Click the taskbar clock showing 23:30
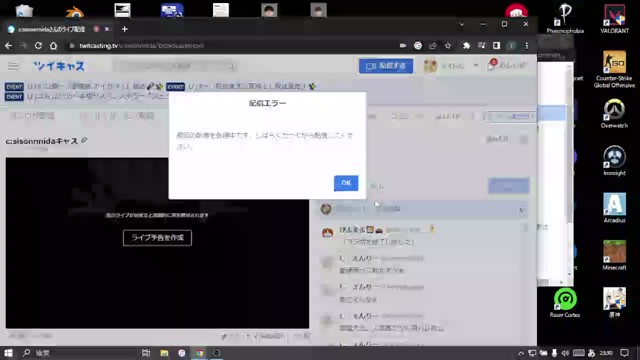 606,353
